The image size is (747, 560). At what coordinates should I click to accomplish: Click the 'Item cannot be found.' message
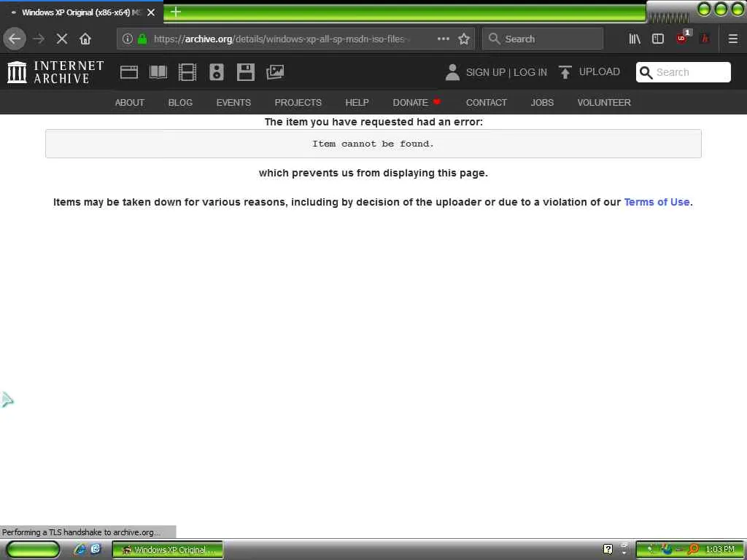(x=373, y=144)
